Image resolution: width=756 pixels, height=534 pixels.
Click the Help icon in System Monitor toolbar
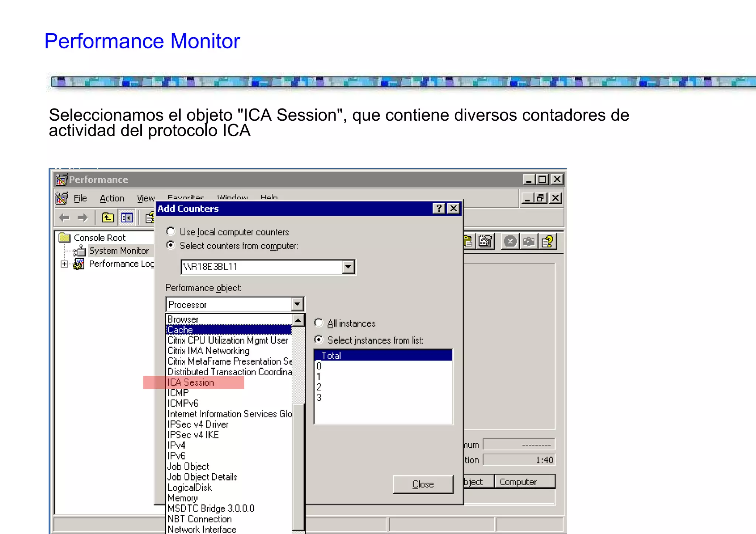547,242
